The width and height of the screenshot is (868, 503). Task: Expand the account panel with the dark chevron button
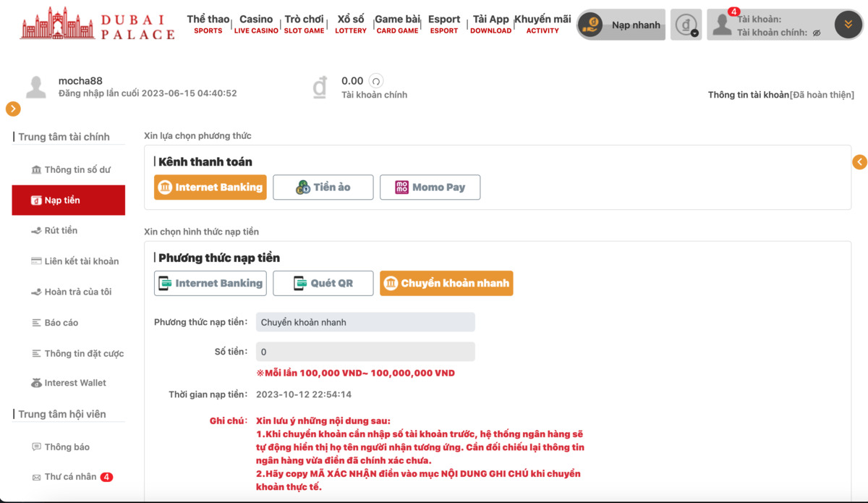click(848, 25)
